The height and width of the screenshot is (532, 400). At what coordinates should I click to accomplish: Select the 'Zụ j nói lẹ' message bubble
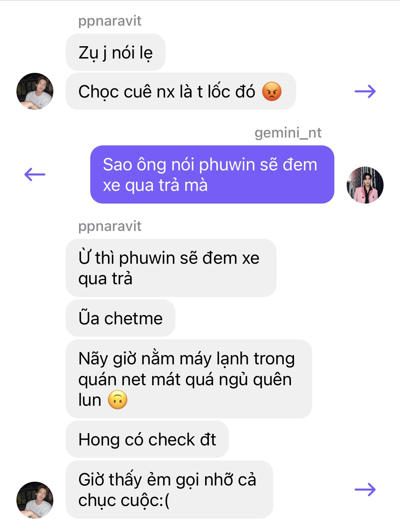[x=116, y=52]
